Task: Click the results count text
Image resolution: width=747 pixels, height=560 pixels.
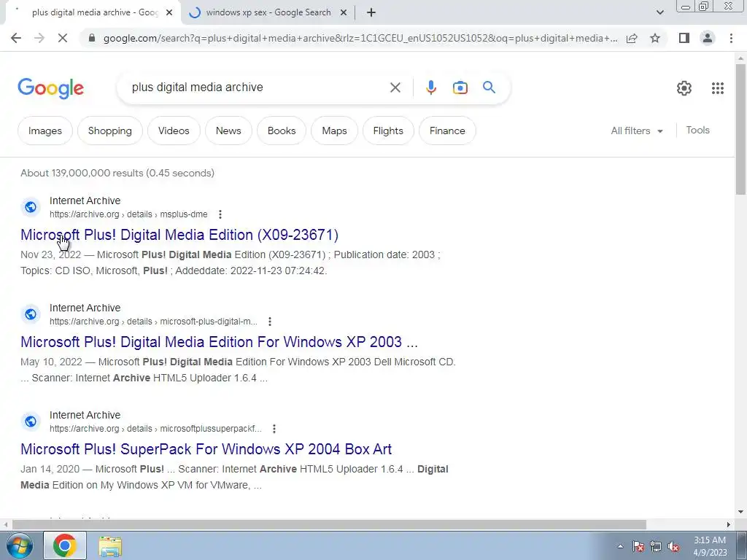Action: (117, 173)
